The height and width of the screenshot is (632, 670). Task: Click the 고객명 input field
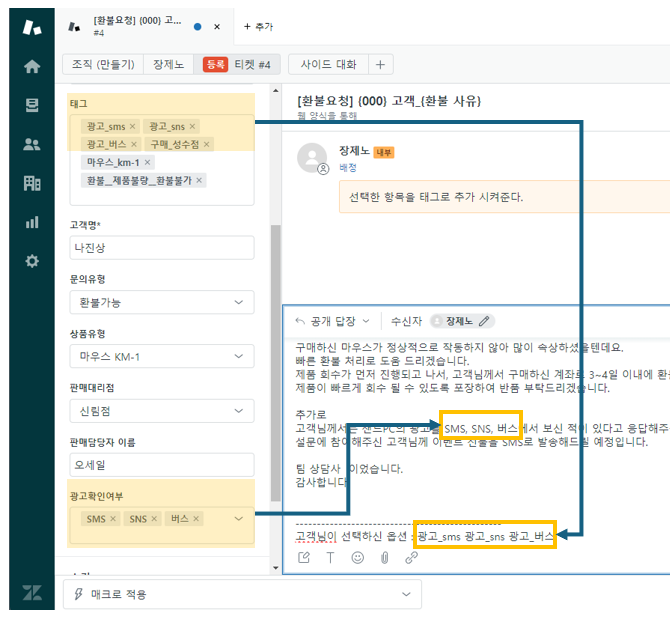click(162, 248)
